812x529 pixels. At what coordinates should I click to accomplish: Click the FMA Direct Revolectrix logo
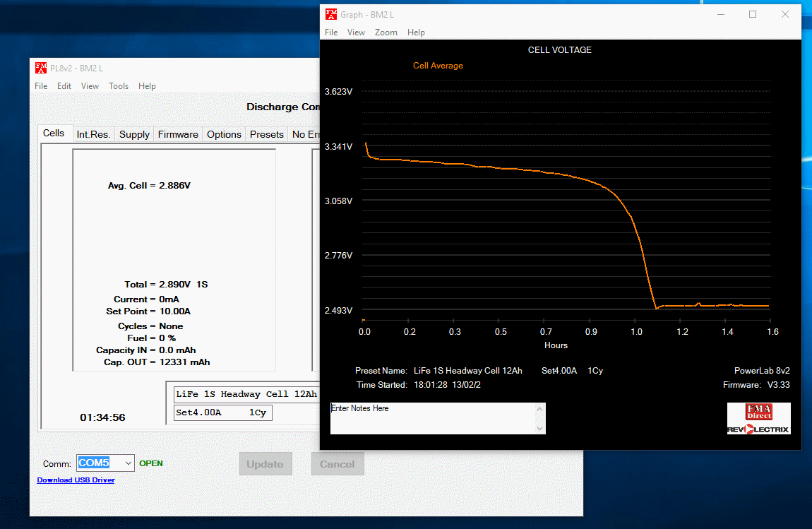[x=758, y=418]
